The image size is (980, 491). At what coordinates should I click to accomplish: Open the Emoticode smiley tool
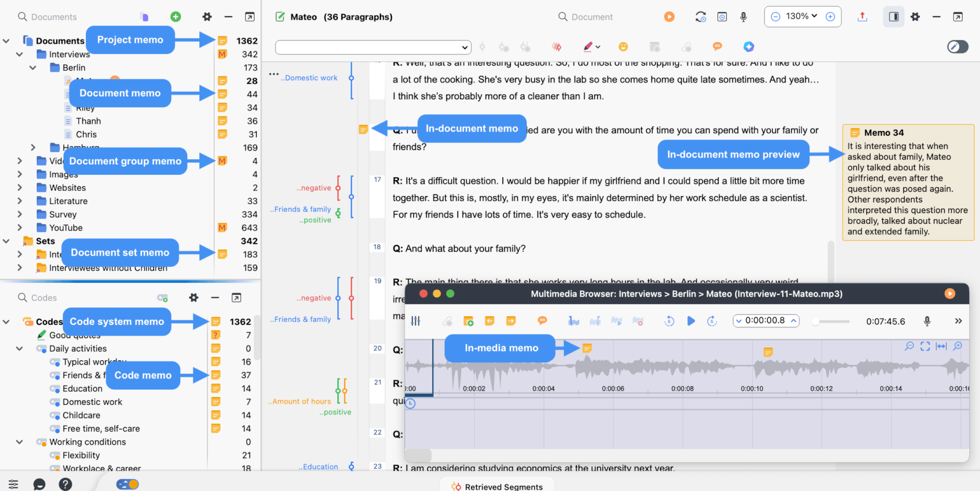(623, 47)
